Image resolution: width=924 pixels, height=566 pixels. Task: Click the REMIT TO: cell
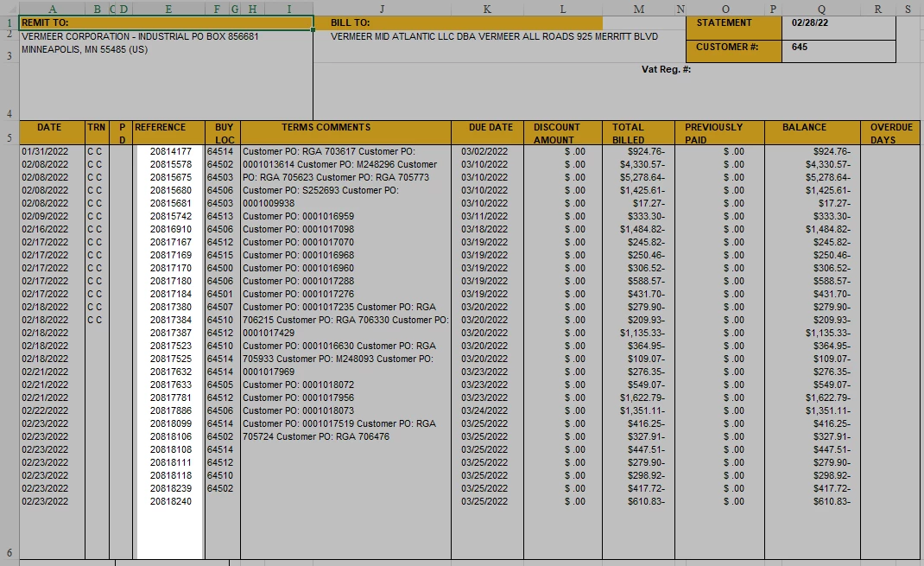click(166, 23)
